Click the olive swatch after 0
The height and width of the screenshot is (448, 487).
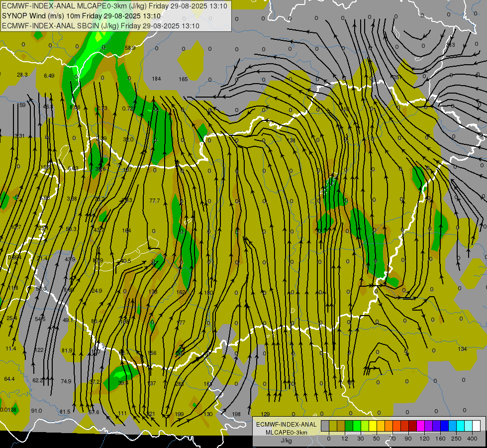point(333,426)
